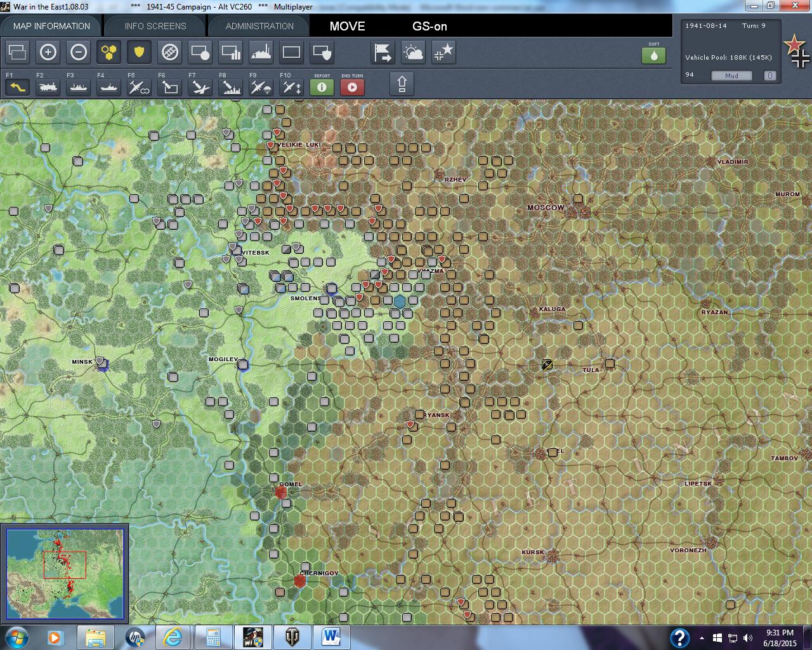Click the VORONEZH city label
812x650 pixels.
point(688,550)
